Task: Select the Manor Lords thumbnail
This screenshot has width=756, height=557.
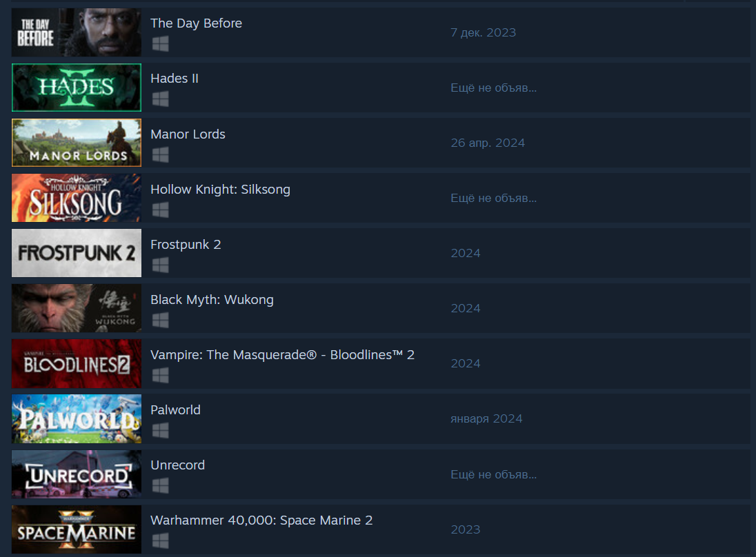Action: (77, 143)
